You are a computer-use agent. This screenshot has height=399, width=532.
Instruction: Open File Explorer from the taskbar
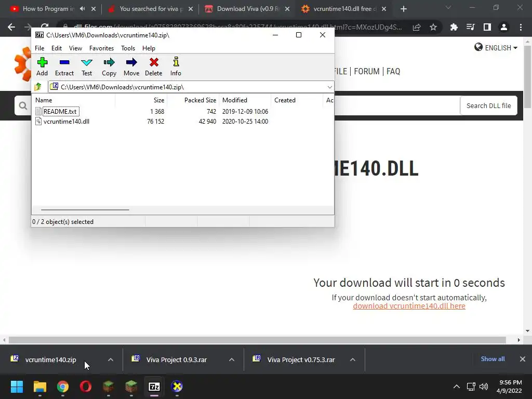click(x=39, y=387)
